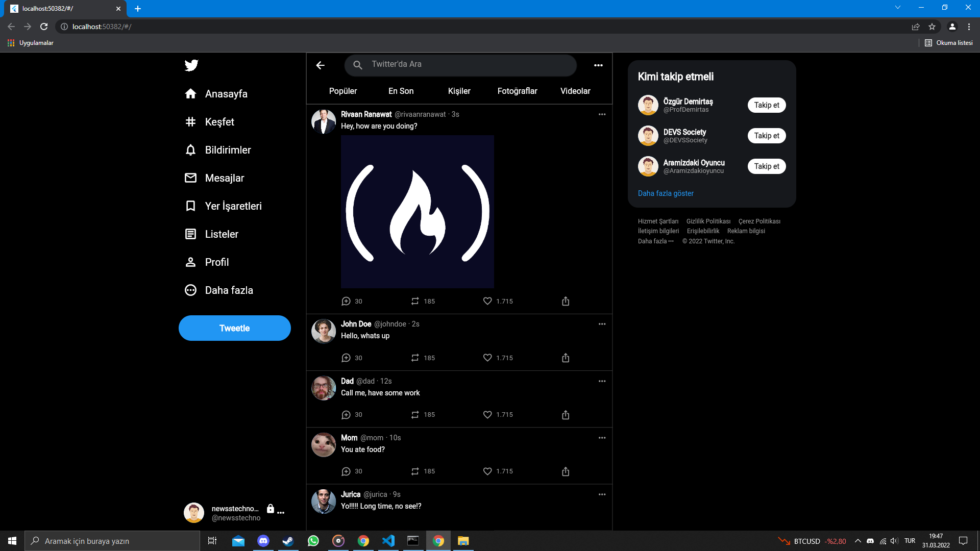Share Mom's tweet
Image resolution: width=980 pixels, height=551 pixels.
pyautogui.click(x=566, y=471)
